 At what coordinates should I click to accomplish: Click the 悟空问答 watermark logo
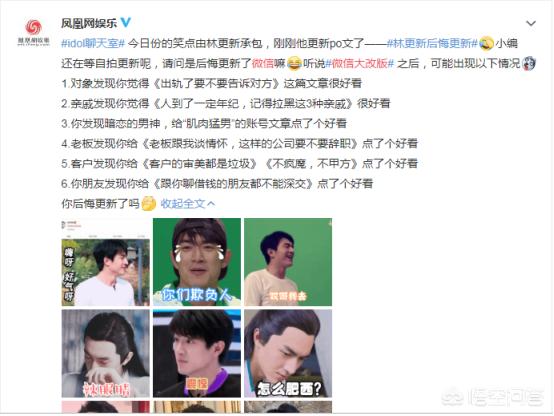click(x=494, y=398)
